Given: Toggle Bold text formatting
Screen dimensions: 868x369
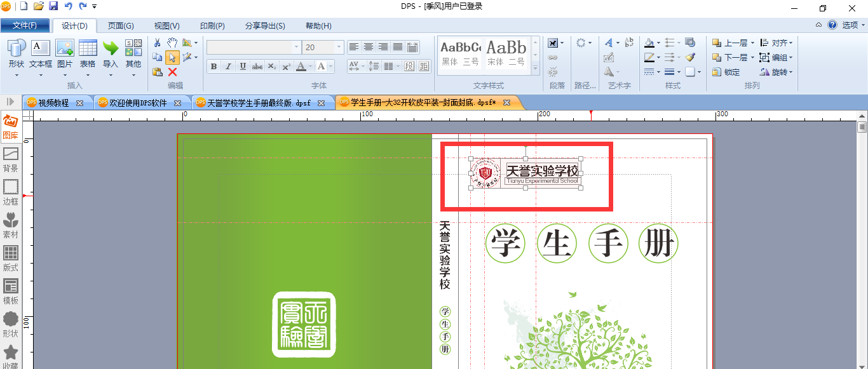Looking at the screenshot, I should click(x=214, y=66).
